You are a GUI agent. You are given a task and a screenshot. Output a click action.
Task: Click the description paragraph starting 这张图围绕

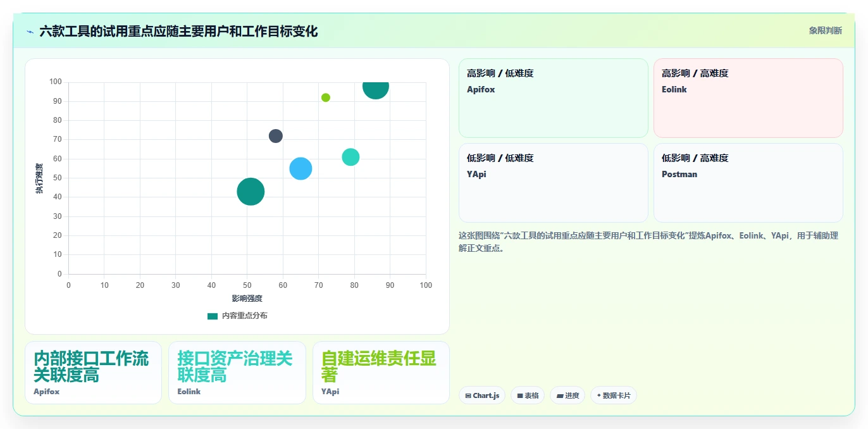click(x=648, y=242)
